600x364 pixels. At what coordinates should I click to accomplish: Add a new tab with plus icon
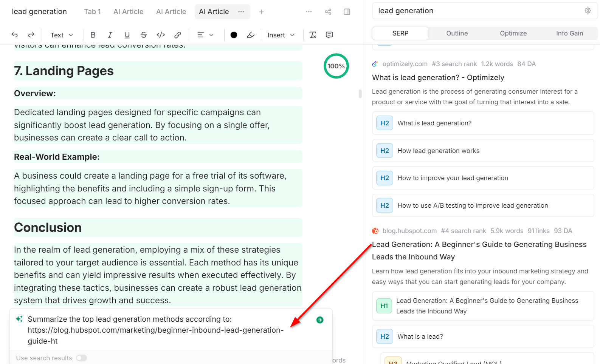(x=261, y=12)
